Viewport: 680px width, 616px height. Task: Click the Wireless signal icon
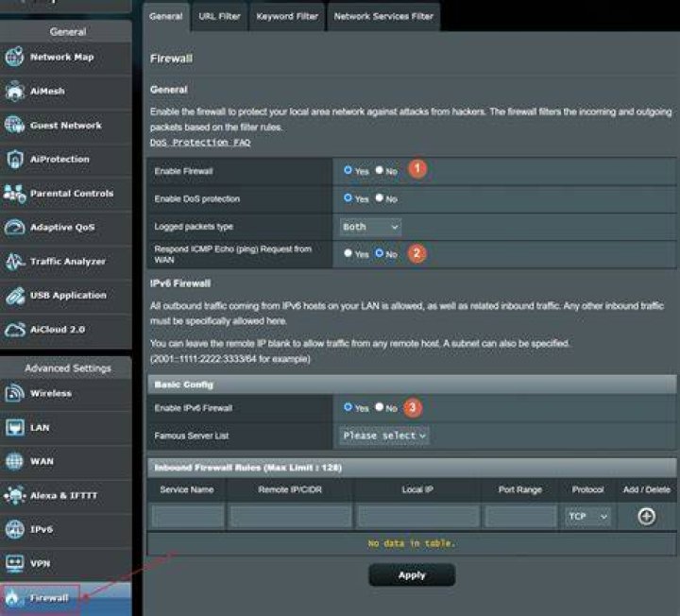point(14,393)
